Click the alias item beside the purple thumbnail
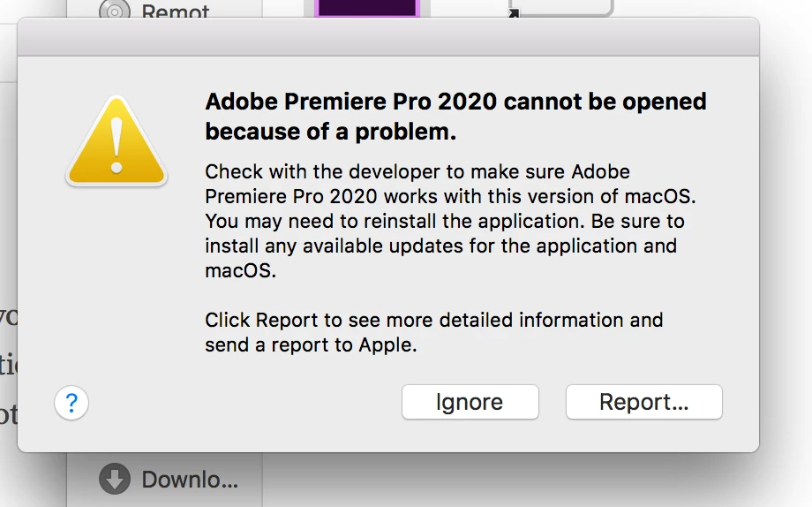Image resolution: width=812 pixels, height=507 pixels. point(565,7)
